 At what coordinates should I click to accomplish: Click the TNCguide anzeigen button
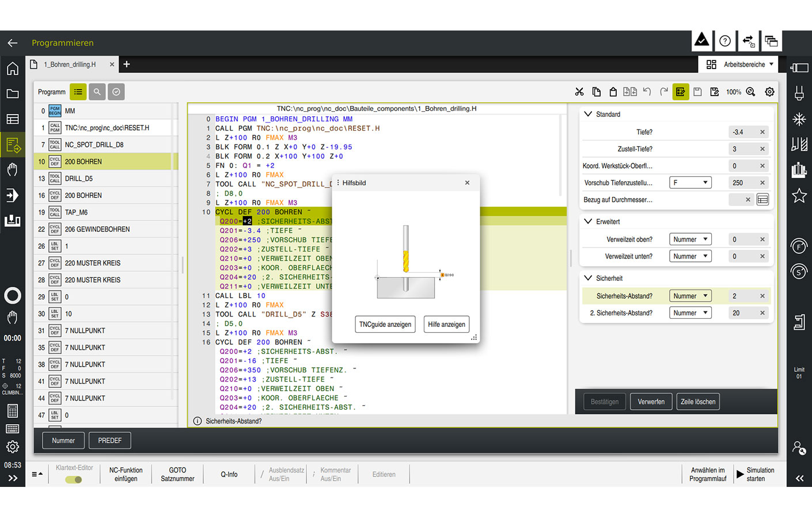pos(385,324)
